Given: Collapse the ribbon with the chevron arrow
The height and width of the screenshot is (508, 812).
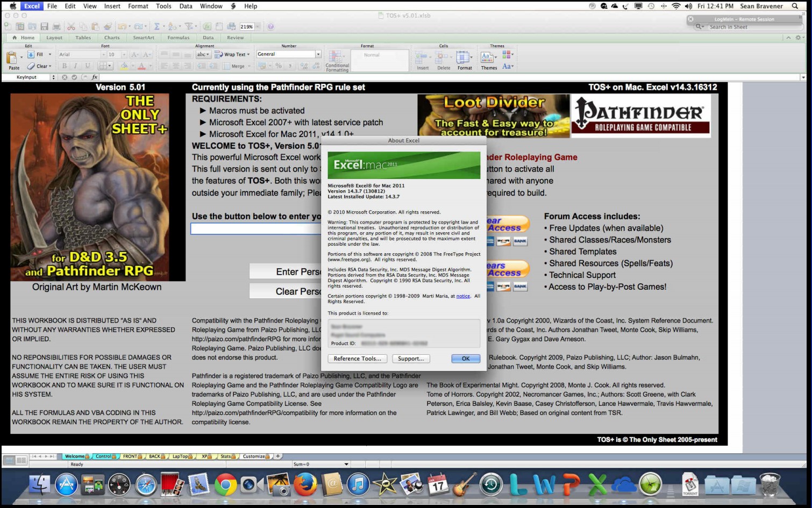Looking at the screenshot, I should point(788,38).
